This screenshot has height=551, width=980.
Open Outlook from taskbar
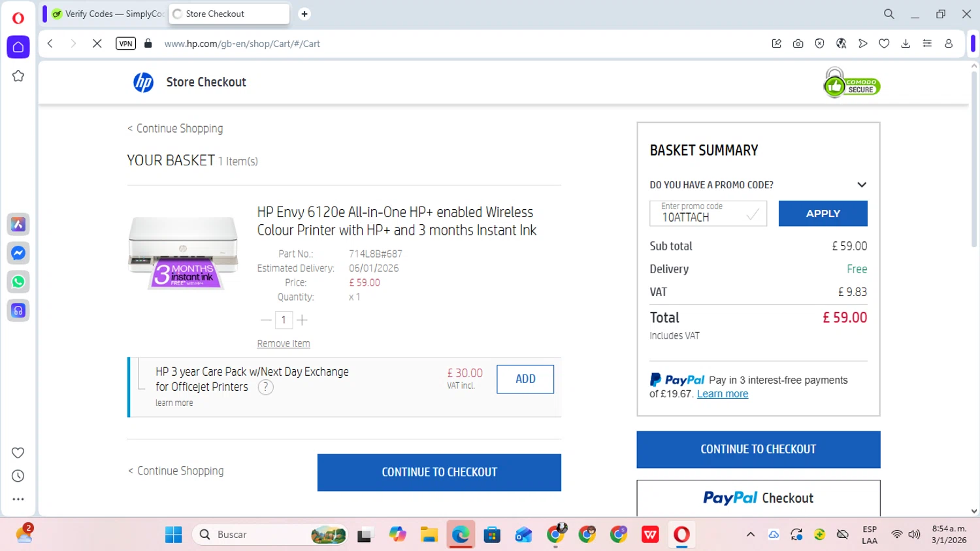523,535
